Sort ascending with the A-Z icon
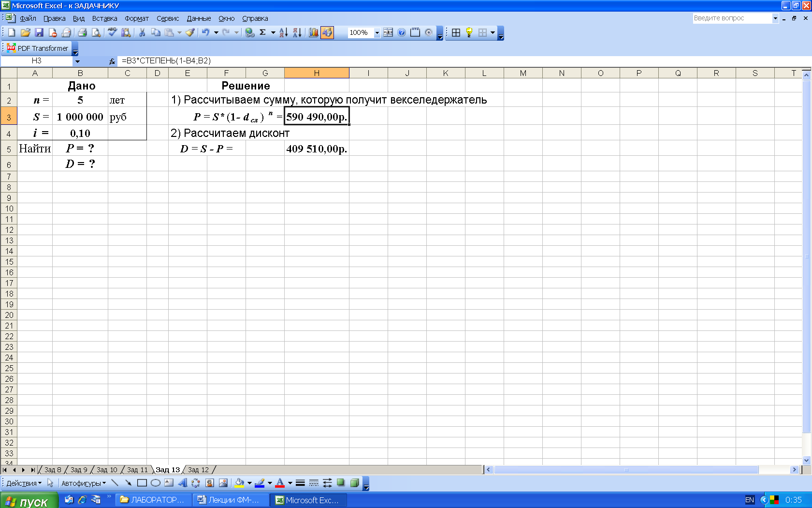This screenshot has height=508, width=812. [284, 32]
